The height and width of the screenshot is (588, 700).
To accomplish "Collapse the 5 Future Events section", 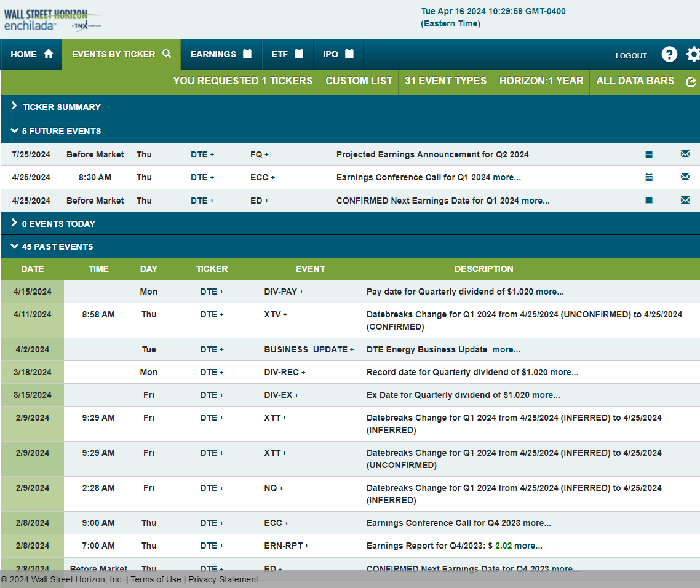I will [x=61, y=131].
